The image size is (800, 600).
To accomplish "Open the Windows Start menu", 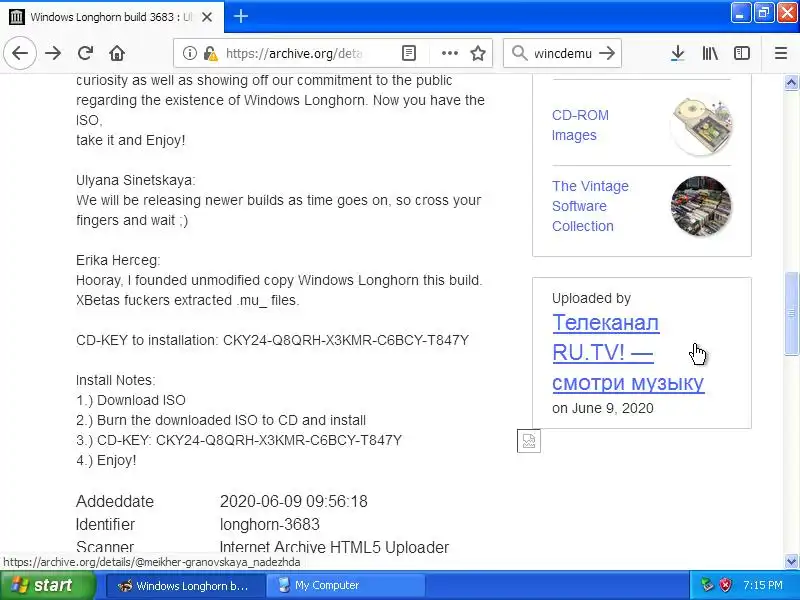I will pos(47,585).
